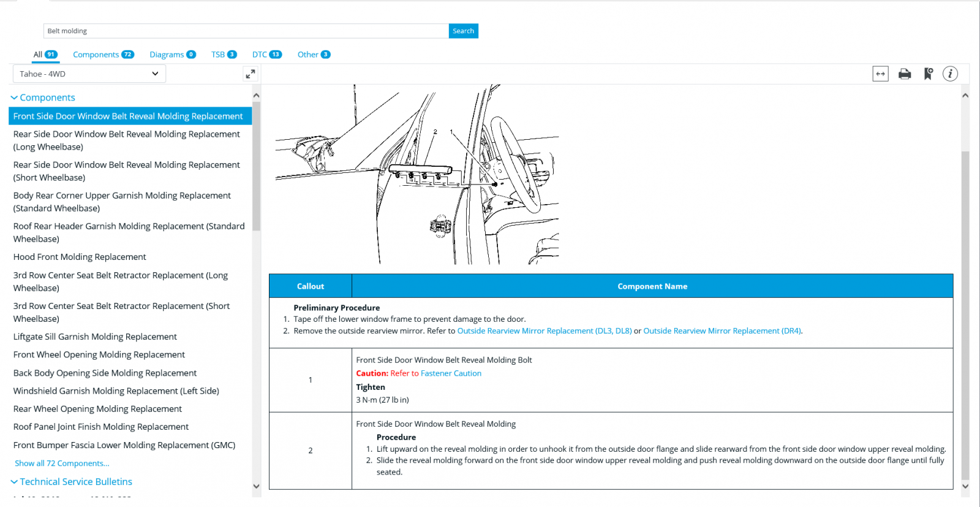Click the Search button
This screenshot has height=507, width=980.
pyautogui.click(x=463, y=31)
